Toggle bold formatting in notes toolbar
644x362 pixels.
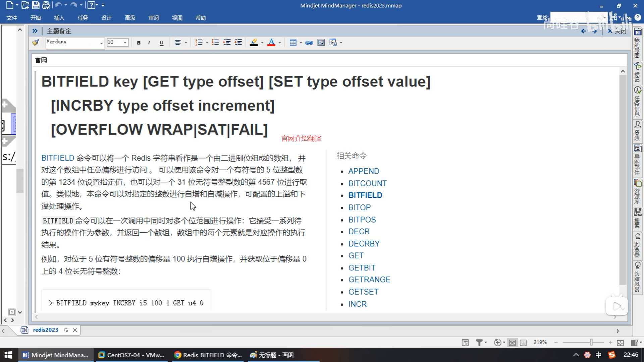[x=139, y=43]
